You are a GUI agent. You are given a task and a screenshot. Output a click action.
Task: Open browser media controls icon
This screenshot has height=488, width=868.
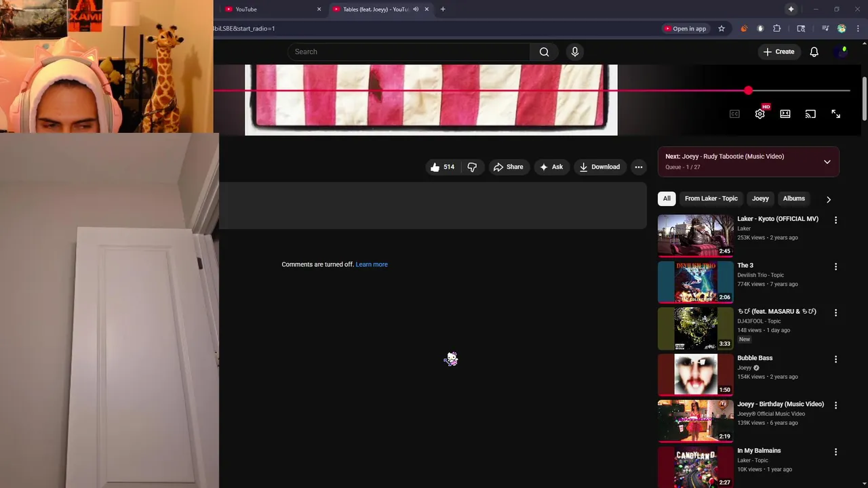point(825,28)
